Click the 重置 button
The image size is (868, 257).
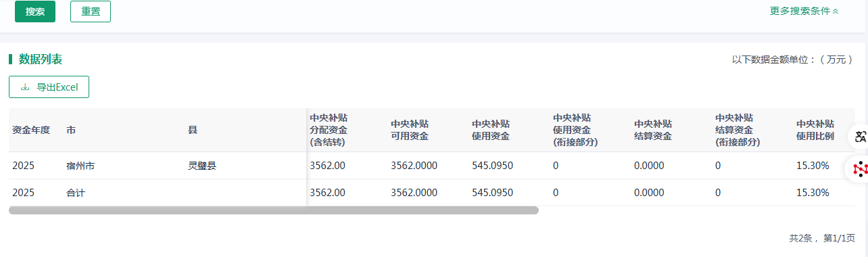point(91,11)
